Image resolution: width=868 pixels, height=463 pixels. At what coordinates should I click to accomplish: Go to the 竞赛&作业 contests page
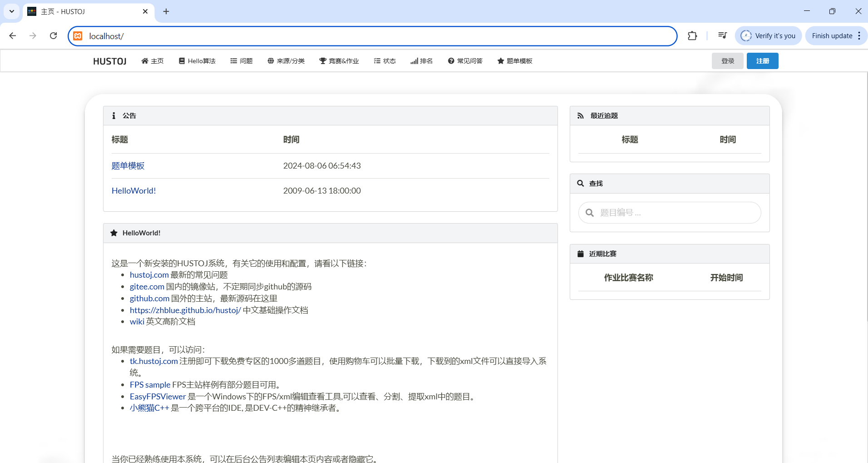click(x=339, y=61)
